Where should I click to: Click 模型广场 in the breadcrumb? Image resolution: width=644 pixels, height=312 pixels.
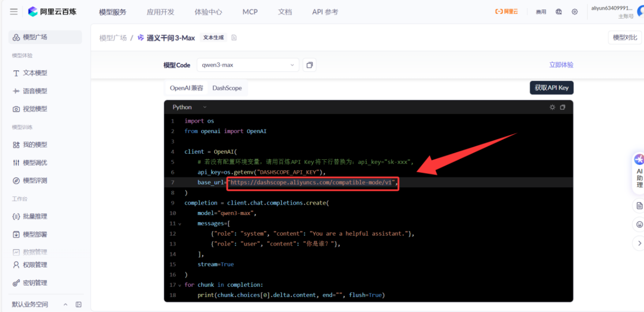point(113,38)
